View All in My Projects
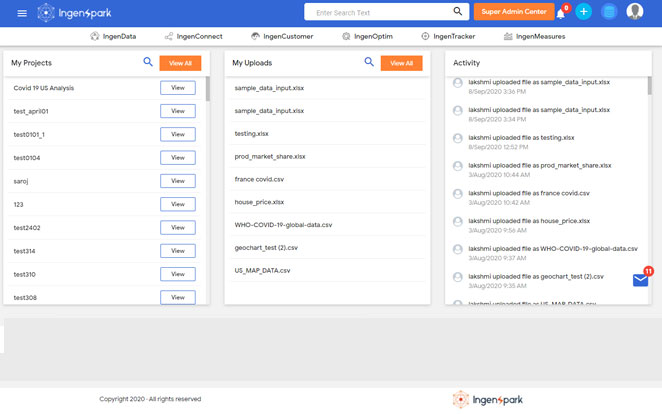662x414 pixels. [180, 63]
